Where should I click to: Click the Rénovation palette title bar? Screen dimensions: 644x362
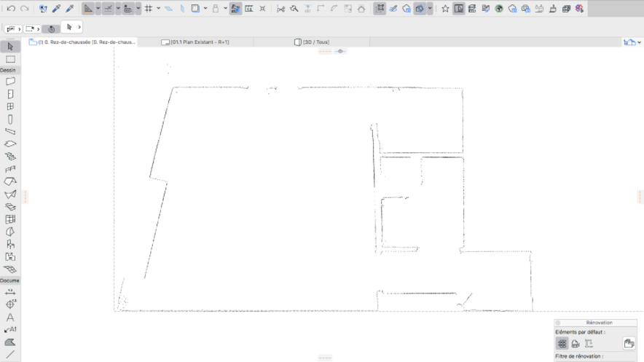pos(595,323)
